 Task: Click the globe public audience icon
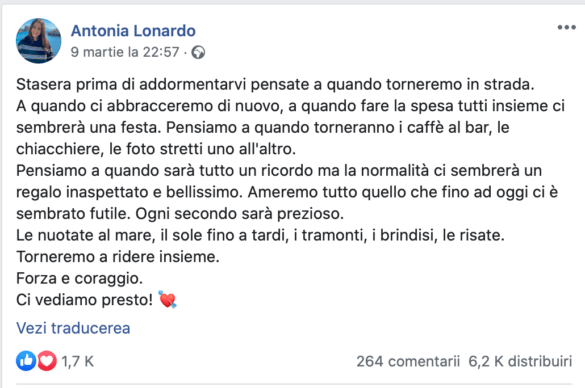(198, 52)
